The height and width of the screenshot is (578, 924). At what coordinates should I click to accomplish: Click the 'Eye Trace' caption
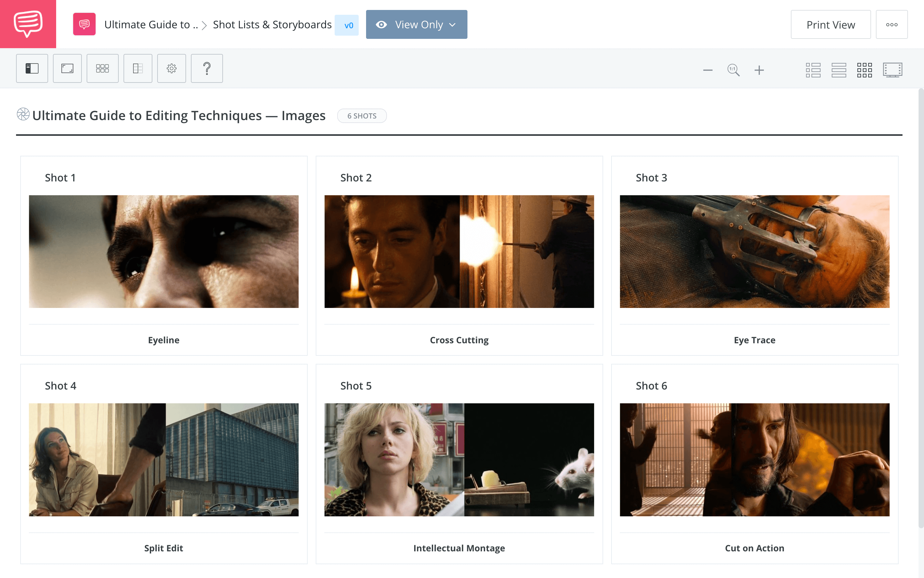click(755, 340)
